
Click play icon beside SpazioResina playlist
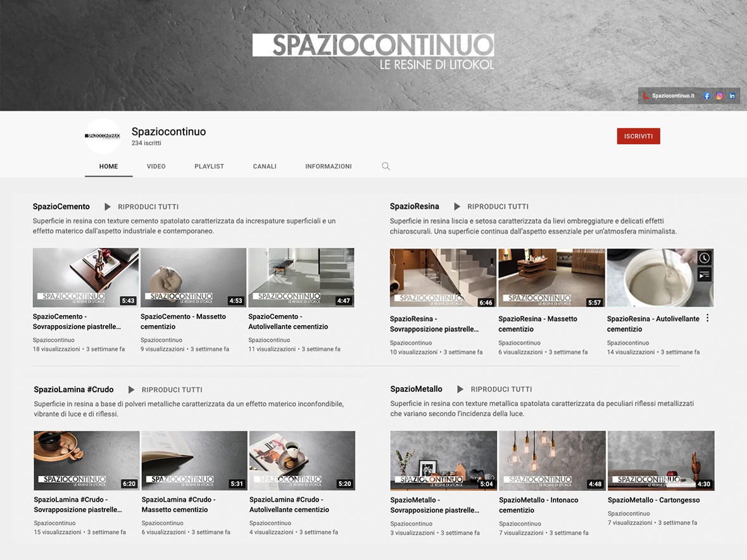(457, 207)
